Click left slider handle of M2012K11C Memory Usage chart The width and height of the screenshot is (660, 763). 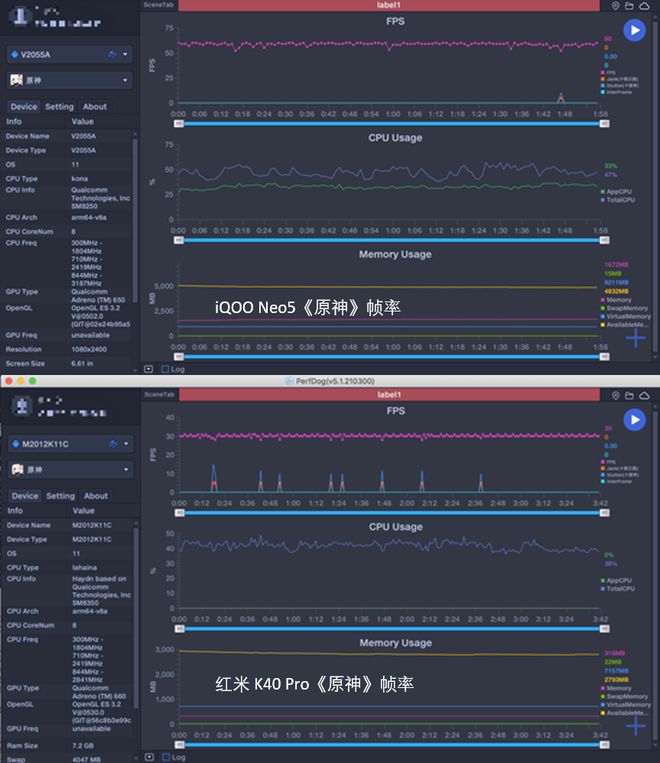[180, 745]
